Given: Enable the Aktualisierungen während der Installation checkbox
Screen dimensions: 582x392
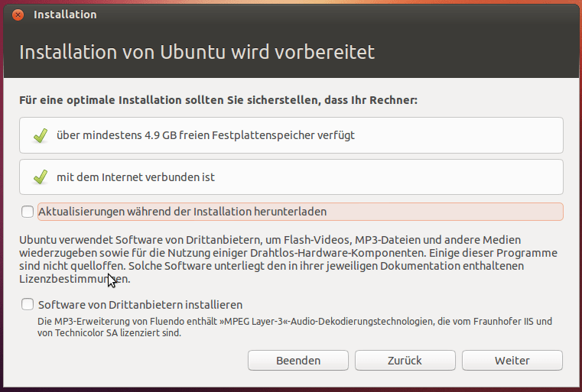Looking at the screenshot, I should point(28,212).
